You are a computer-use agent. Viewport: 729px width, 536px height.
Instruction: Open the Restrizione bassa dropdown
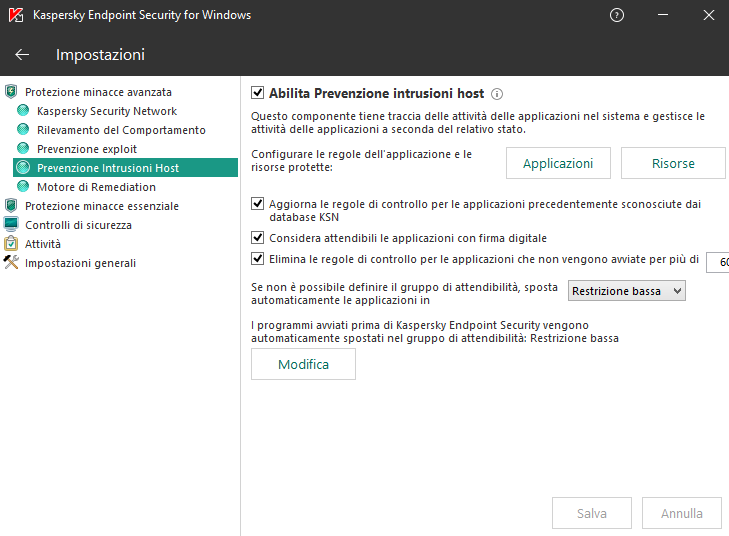626,291
